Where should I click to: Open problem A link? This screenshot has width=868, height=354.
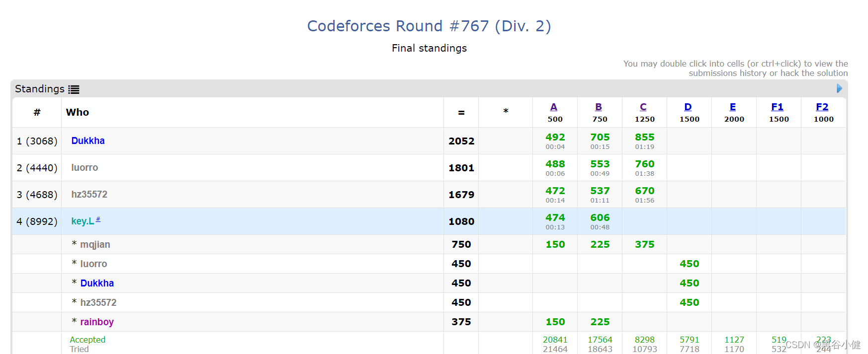pyautogui.click(x=554, y=107)
